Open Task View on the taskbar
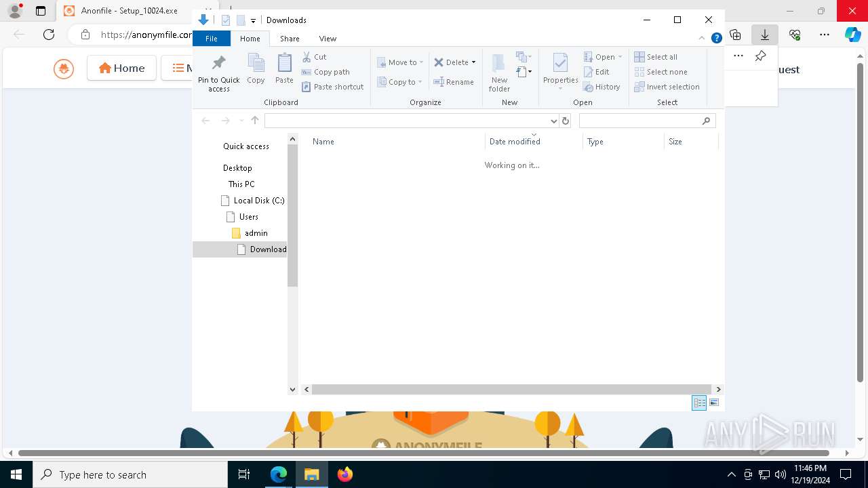 [244, 474]
